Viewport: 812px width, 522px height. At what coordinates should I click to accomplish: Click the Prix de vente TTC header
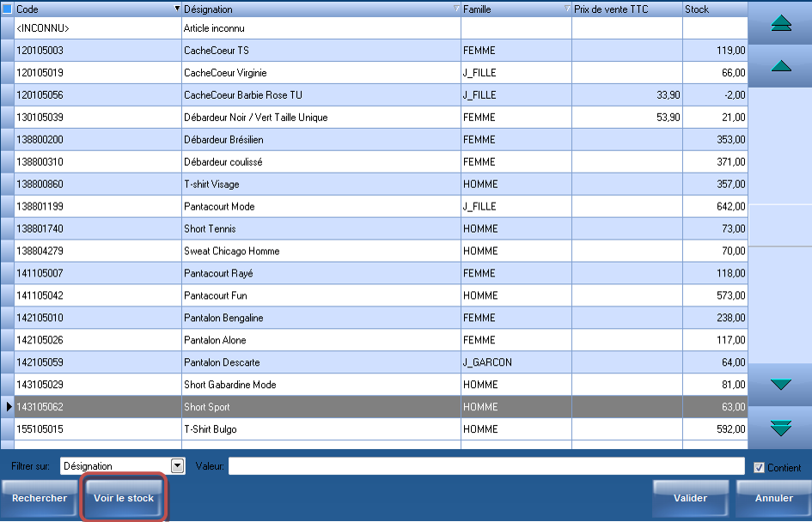[626, 9]
